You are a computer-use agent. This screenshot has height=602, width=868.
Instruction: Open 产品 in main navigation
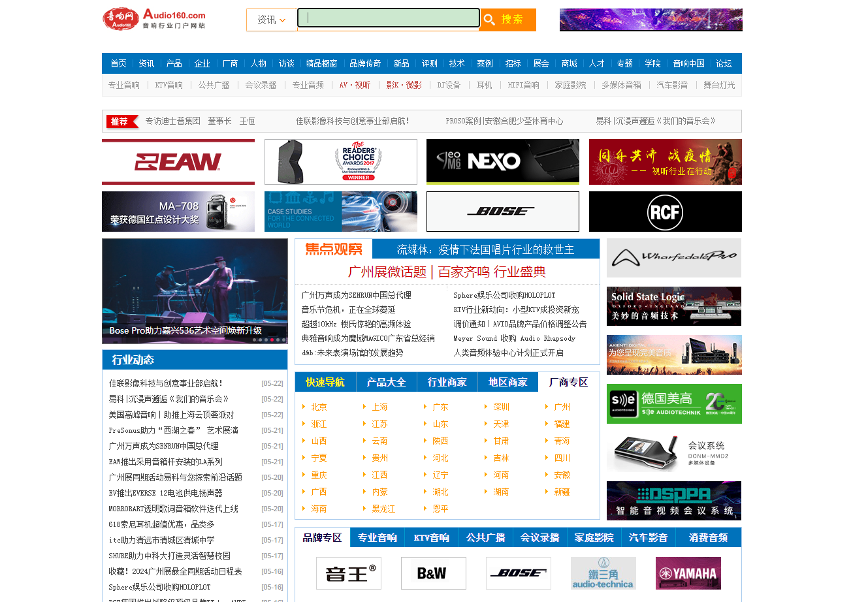pyautogui.click(x=174, y=63)
